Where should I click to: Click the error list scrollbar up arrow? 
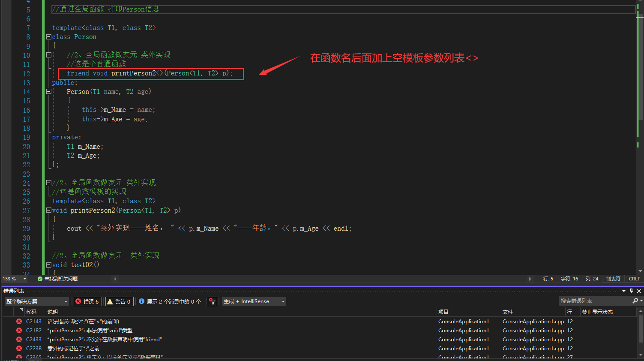pyautogui.click(x=641, y=312)
